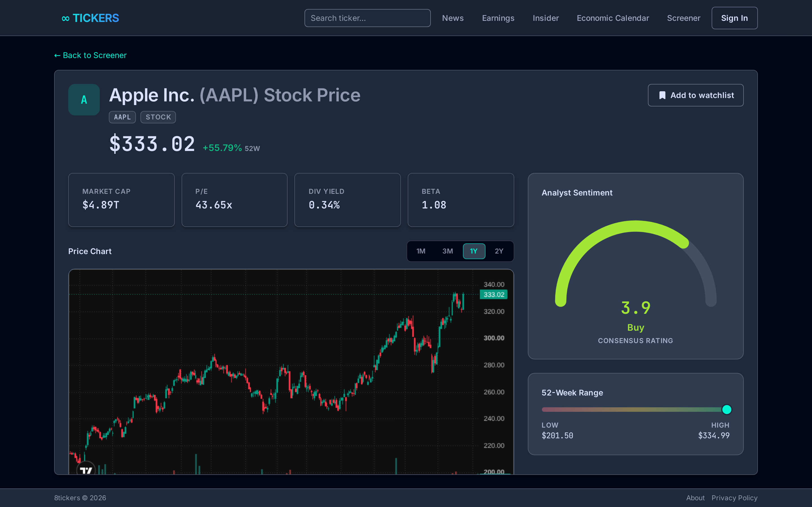
Task: Switch chart to 3M timeframe
Action: click(x=448, y=251)
